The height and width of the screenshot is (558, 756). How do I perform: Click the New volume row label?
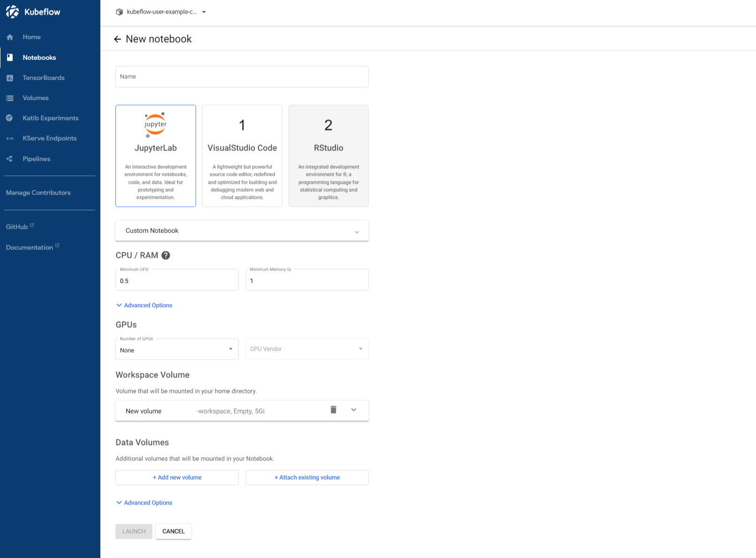pyautogui.click(x=144, y=411)
